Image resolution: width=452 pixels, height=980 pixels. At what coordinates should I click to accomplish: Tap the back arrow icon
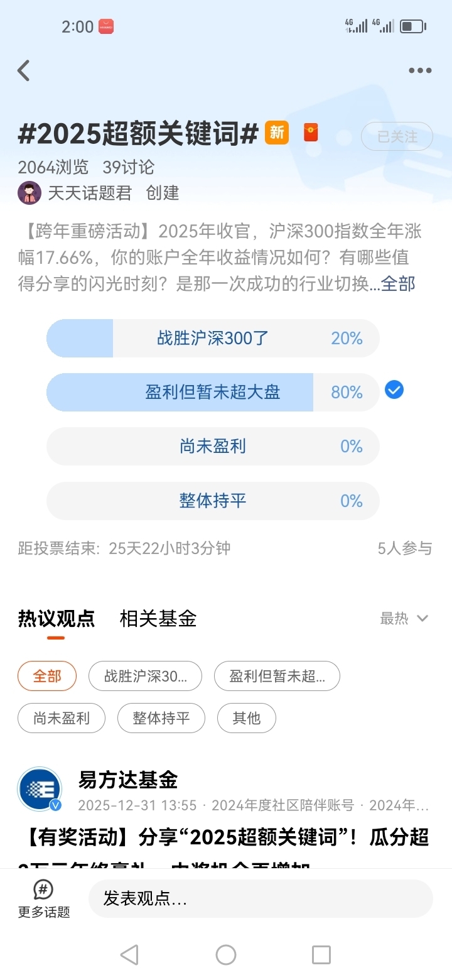pyautogui.click(x=24, y=71)
